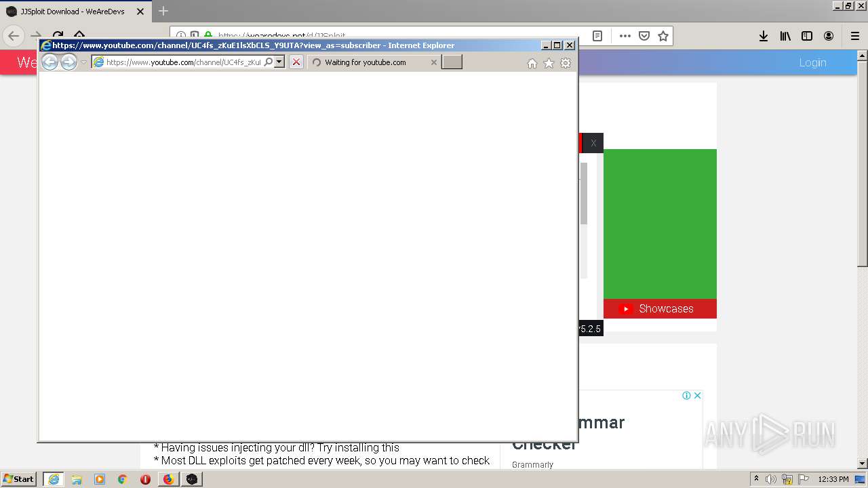The width and height of the screenshot is (868, 488).
Task: Click Firefox page vertical scrollbar thumb
Action: pyautogui.click(x=863, y=164)
